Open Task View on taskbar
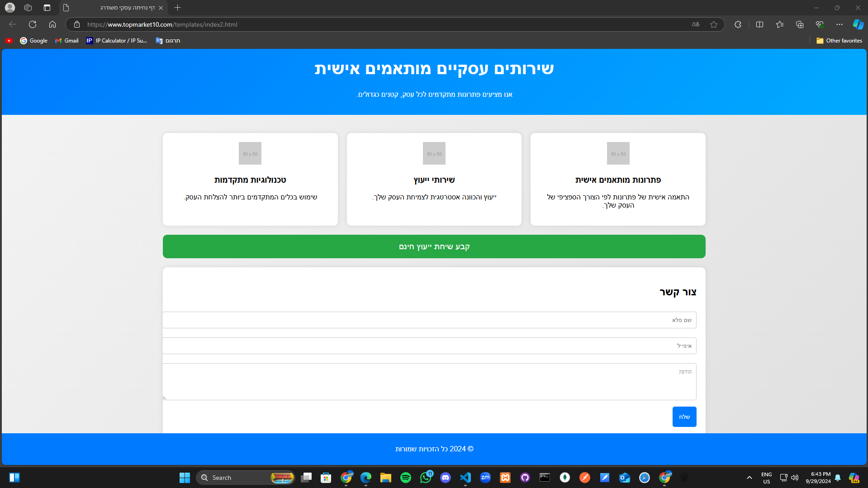 pyautogui.click(x=306, y=478)
